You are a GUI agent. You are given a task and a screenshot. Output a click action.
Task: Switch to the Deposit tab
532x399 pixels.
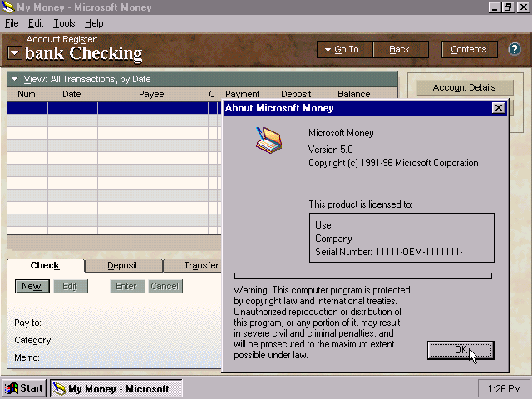[122, 266]
